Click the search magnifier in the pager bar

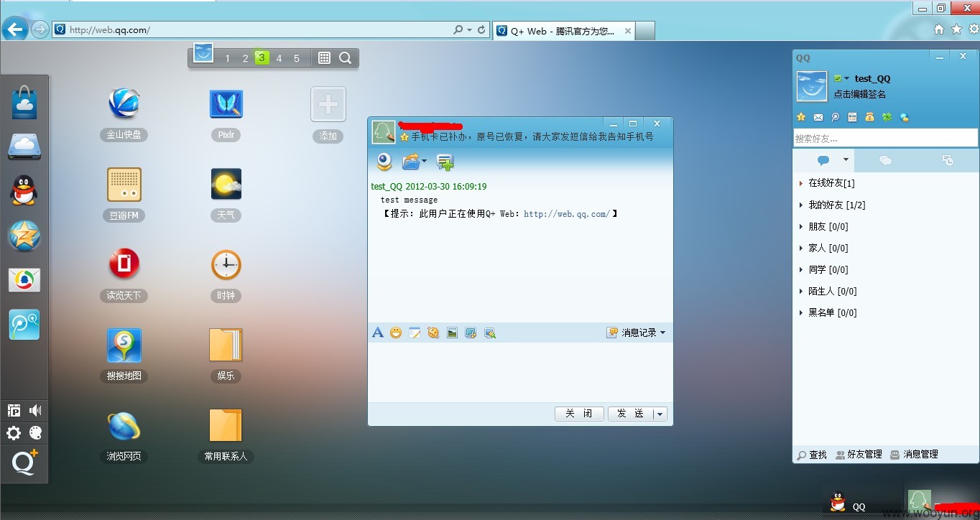[x=345, y=58]
